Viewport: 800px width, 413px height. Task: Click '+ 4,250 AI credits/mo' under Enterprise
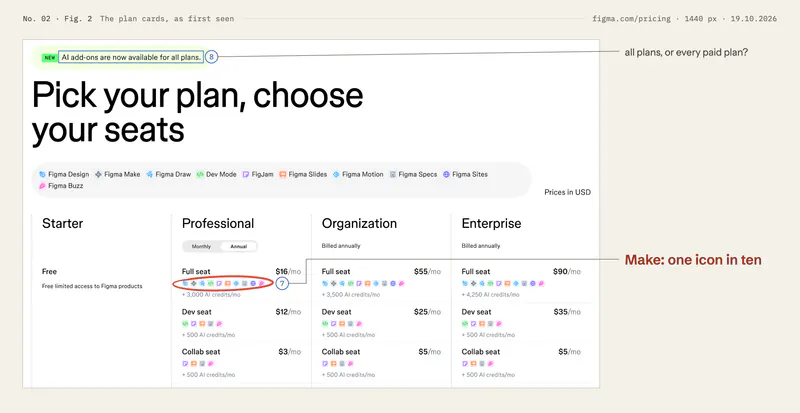click(x=491, y=295)
